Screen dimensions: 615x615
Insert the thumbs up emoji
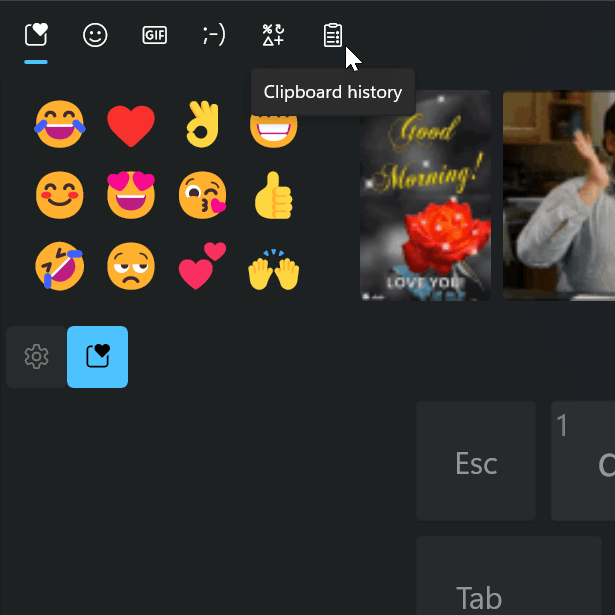click(274, 195)
